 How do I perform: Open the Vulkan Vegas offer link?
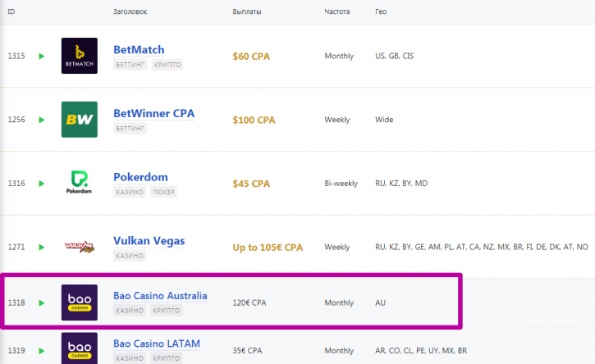point(149,241)
